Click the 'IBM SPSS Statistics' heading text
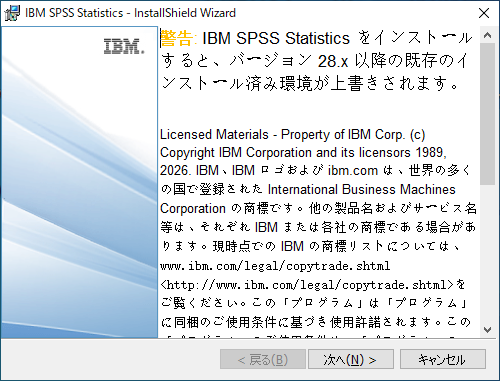This screenshot has height=381, width=500. 276,38
